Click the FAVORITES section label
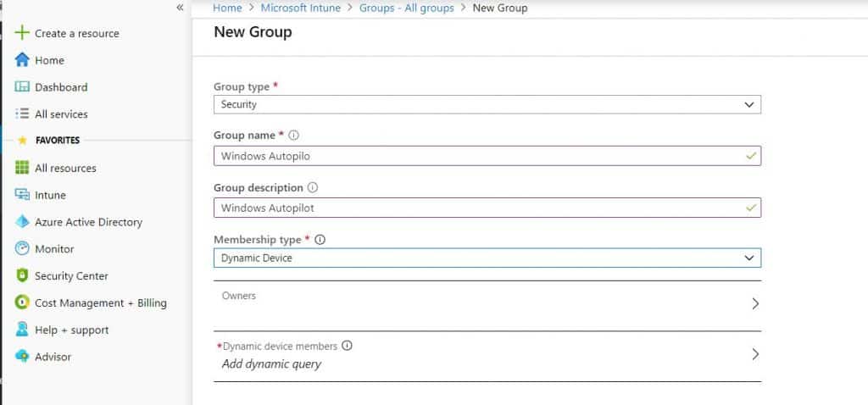This screenshot has height=405, width=868. 58,141
